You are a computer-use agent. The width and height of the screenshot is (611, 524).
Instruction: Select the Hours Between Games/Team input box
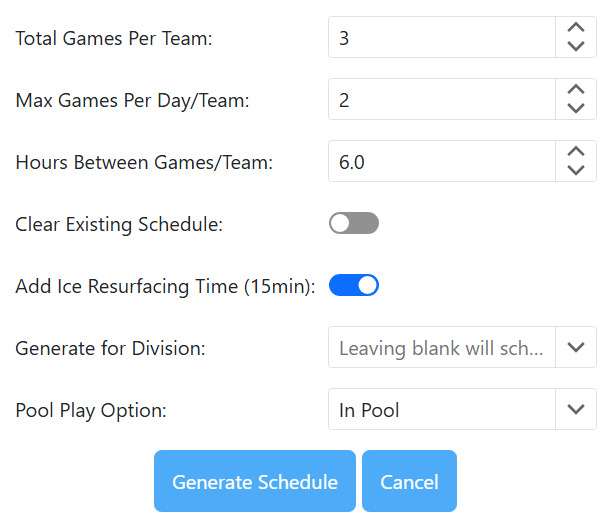441,161
